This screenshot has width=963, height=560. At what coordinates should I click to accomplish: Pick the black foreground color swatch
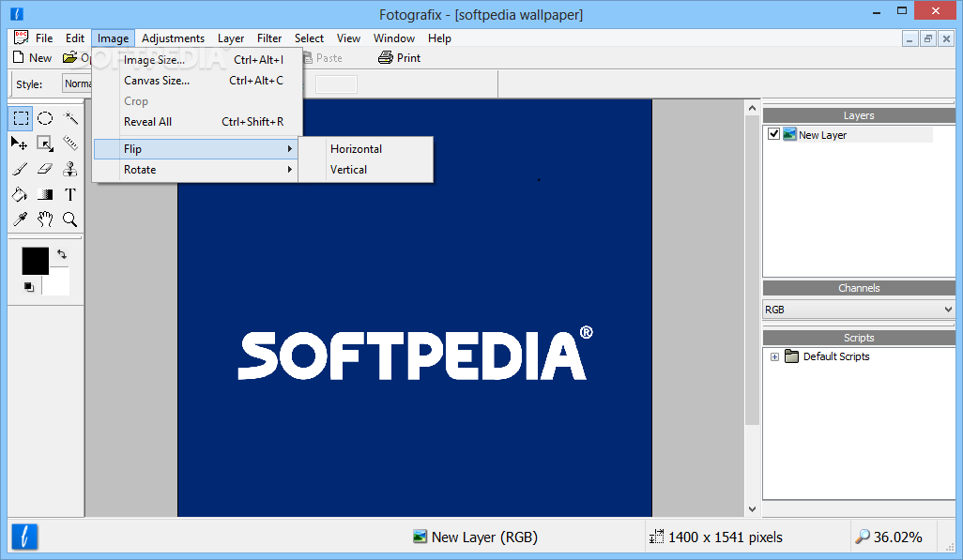pyautogui.click(x=35, y=261)
